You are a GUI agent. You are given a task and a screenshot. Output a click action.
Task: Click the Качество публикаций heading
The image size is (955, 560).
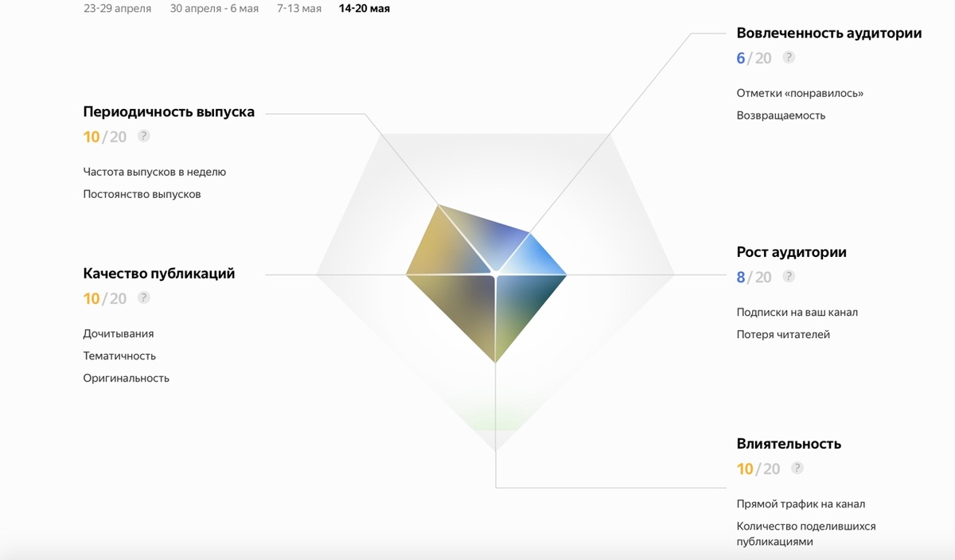(159, 274)
